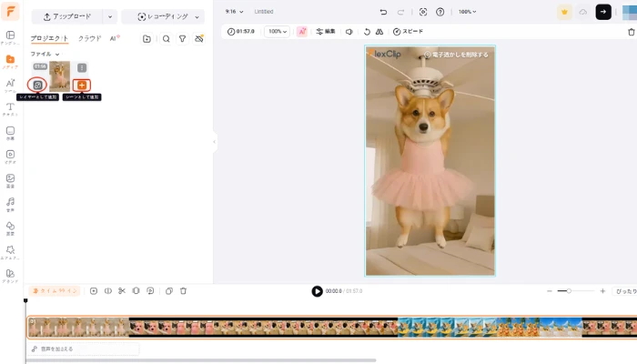Click the Untitled project title field
The width and height of the screenshot is (637, 364).
point(264,12)
